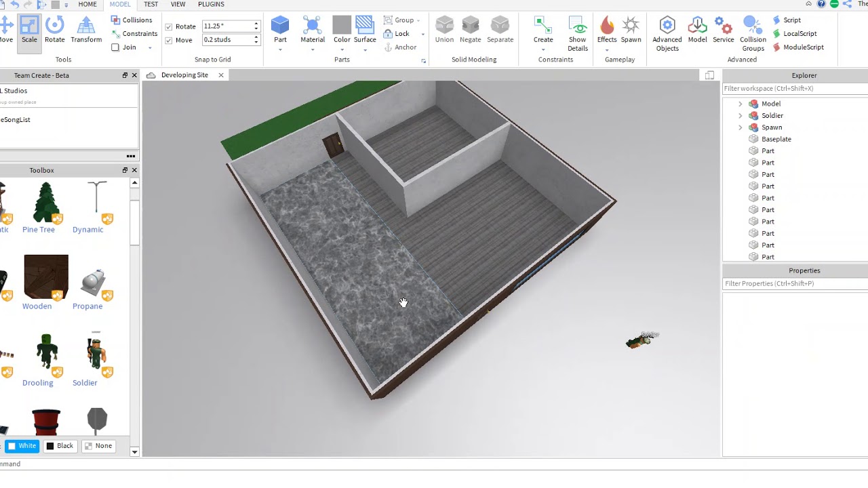
Task: Expand the Spawn tree item
Action: pos(741,127)
